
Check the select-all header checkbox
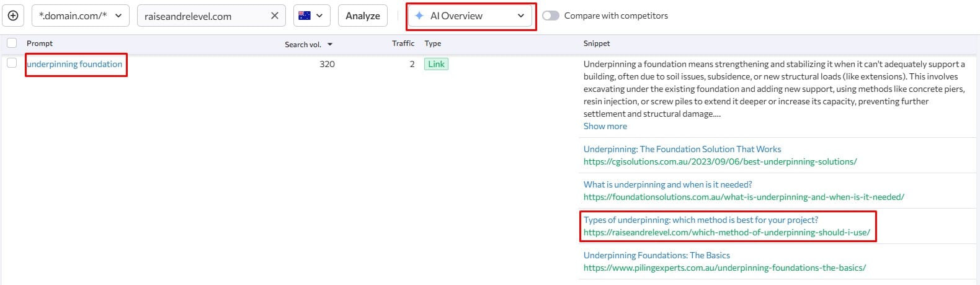pos(12,43)
